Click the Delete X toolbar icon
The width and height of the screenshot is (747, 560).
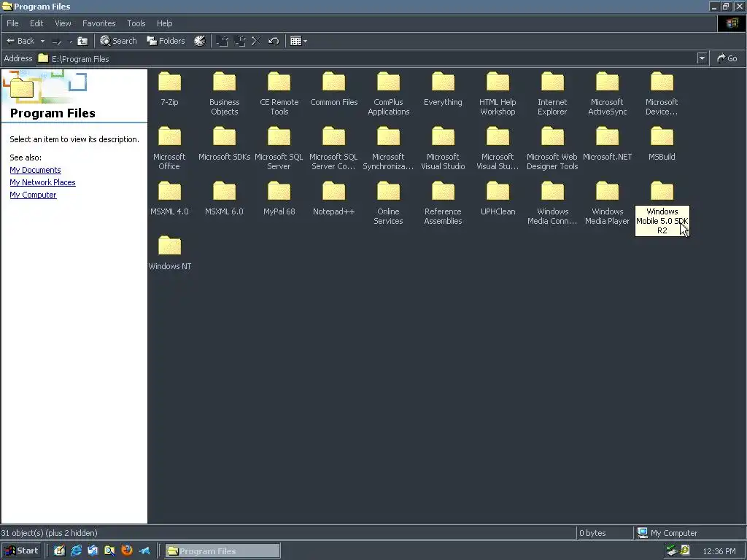pos(256,41)
